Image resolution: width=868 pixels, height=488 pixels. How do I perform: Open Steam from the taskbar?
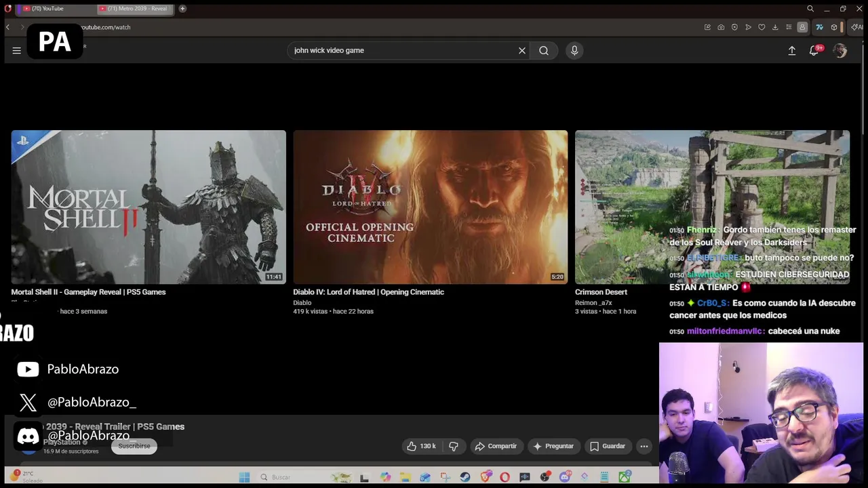[465, 477]
